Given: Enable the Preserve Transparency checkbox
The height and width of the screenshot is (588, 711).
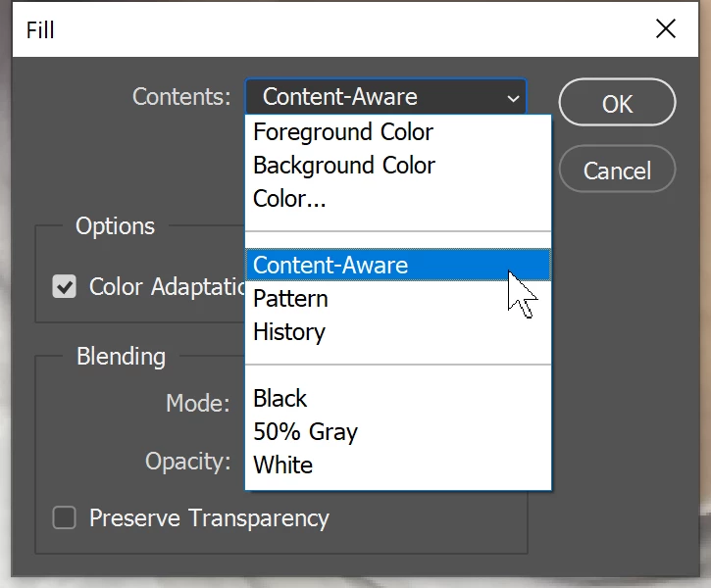Looking at the screenshot, I should tap(65, 518).
